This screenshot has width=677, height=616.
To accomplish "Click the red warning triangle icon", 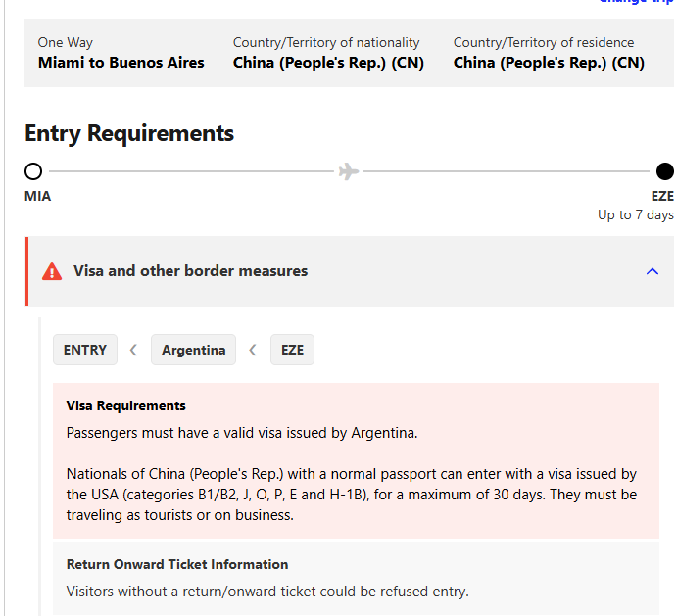I will 52,271.
